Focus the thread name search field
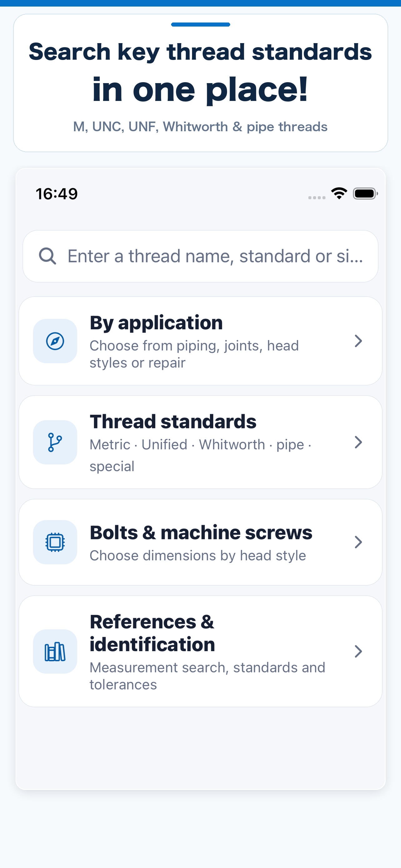The height and width of the screenshot is (868, 401). [200, 257]
